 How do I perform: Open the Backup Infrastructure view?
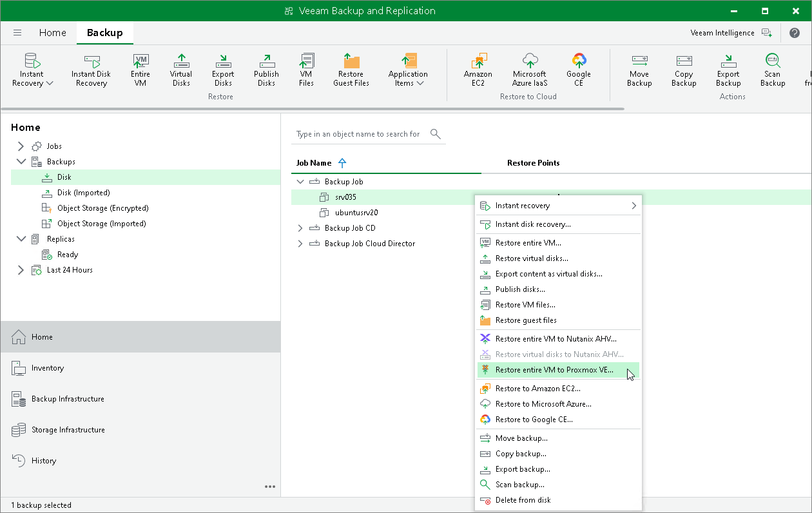pos(140,399)
